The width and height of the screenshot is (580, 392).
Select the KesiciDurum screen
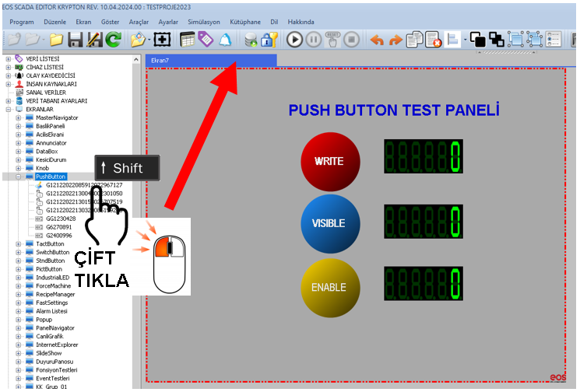tap(51, 159)
